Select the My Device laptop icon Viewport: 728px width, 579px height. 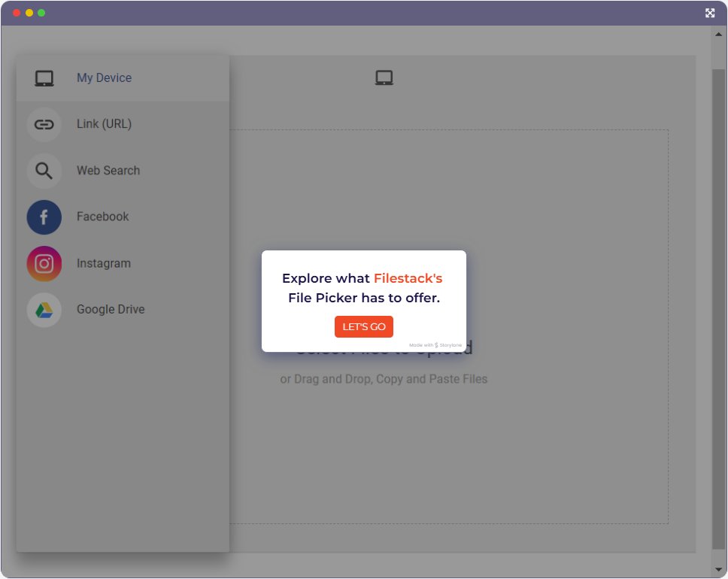pos(44,77)
